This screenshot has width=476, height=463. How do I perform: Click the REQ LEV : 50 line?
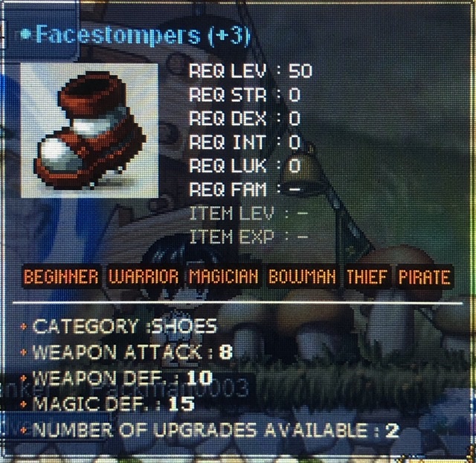pos(251,71)
